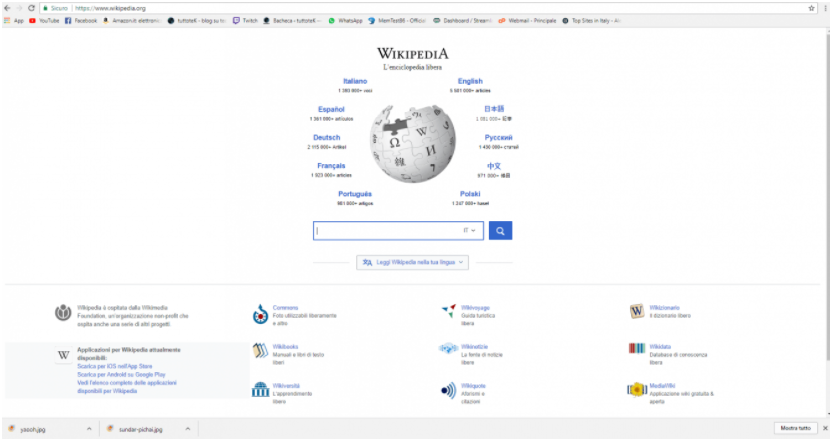Screen dimensions: 830x442
Task: Open the App bookmarks shortcut
Action: click(x=14, y=21)
